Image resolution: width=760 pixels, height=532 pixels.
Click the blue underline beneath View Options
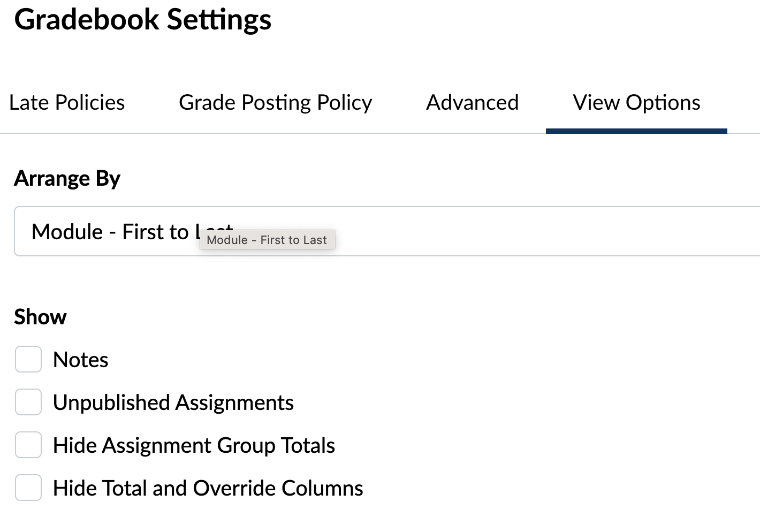(x=636, y=131)
